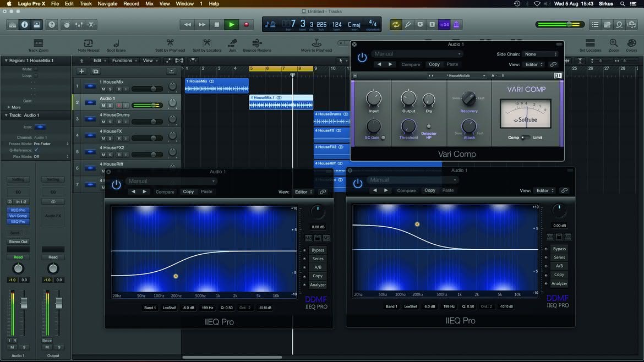Open the Mixer button in control bar

(x=79, y=25)
